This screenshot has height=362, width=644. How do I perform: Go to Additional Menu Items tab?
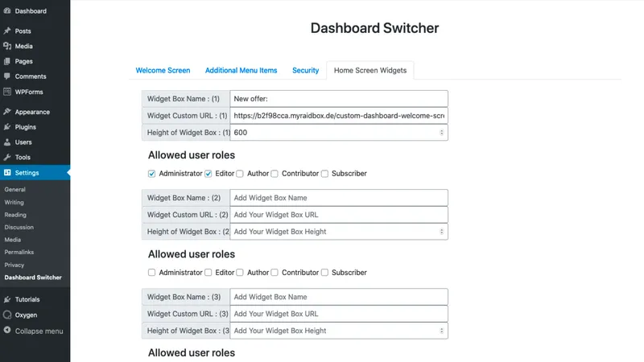pos(241,70)
